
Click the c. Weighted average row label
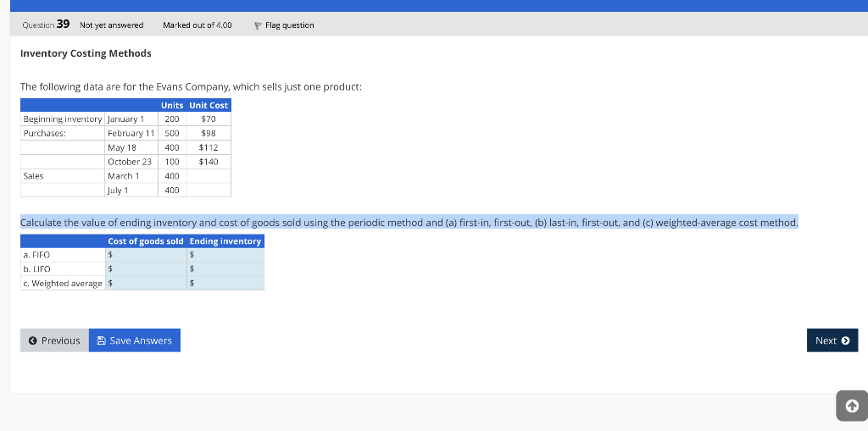(63, 284)
